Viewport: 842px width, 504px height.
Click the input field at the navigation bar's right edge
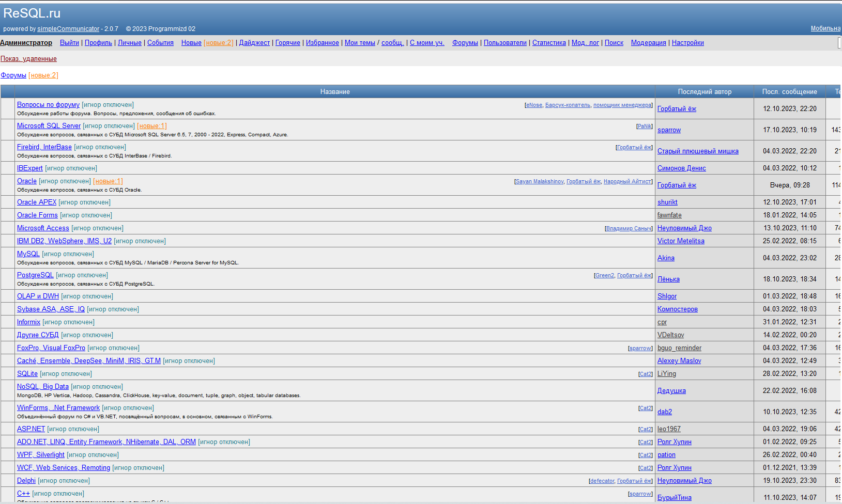click(x=839, y=43)
